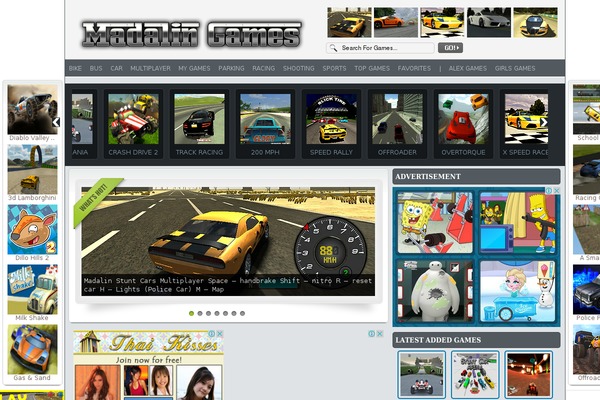Open the Thai Kisses advertisement
This screenshot has width=600, height=400.
pos(148,366)
